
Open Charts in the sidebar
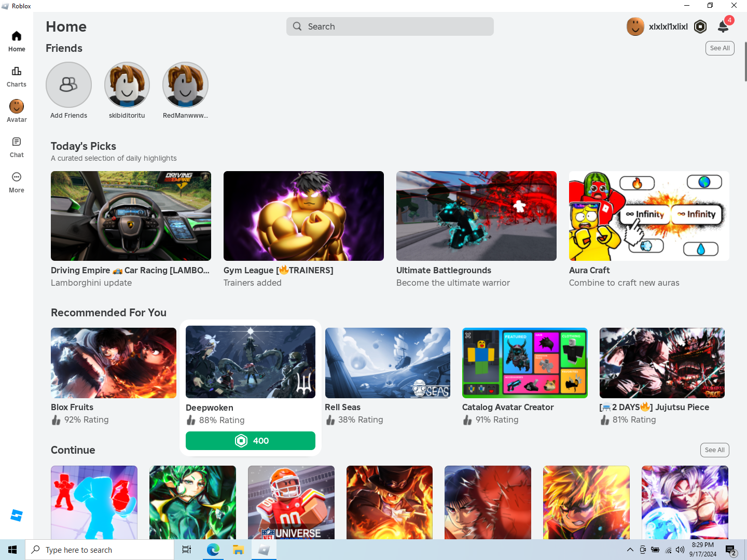[x=17, y=77]
